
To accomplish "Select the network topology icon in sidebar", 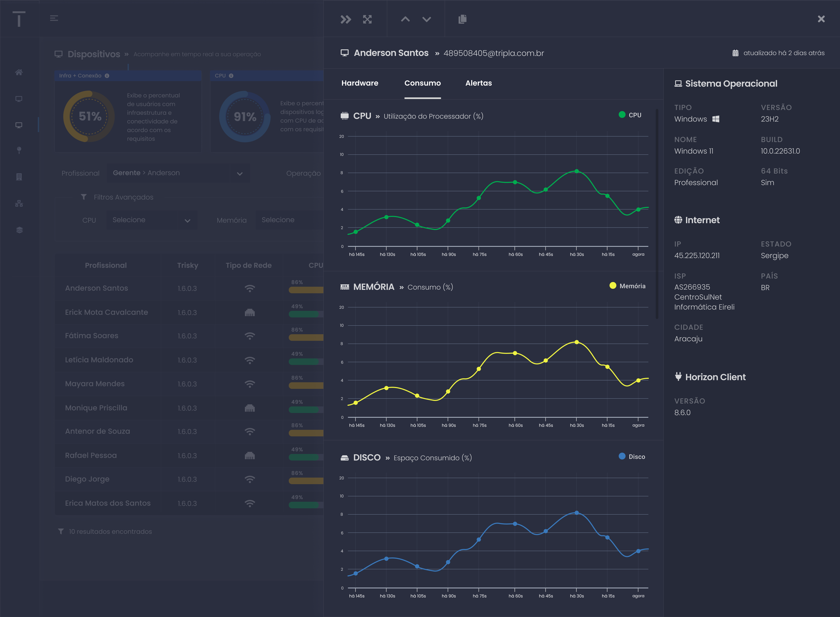I will point(19,203).
